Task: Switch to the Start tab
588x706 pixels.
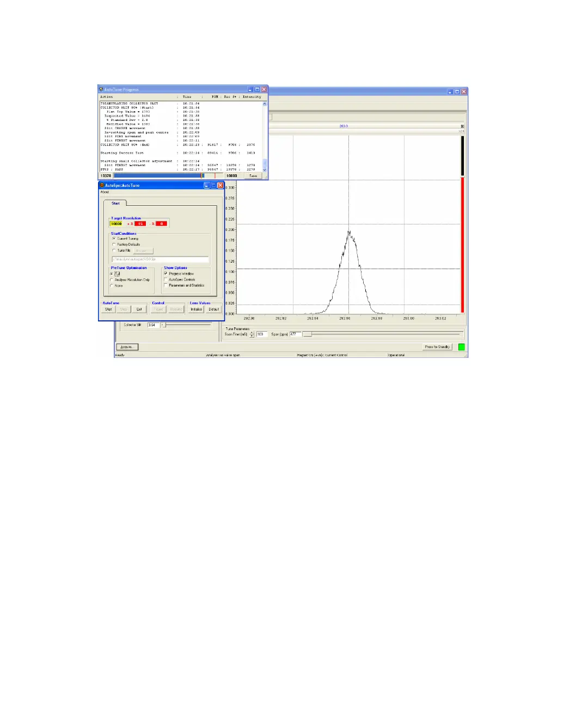Action: point(115,203)
